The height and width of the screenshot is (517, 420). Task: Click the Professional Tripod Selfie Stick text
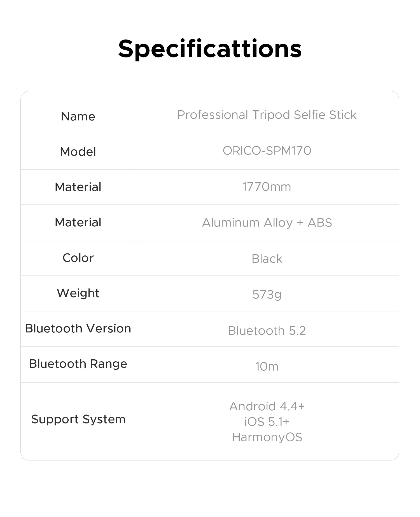[267, 115]
